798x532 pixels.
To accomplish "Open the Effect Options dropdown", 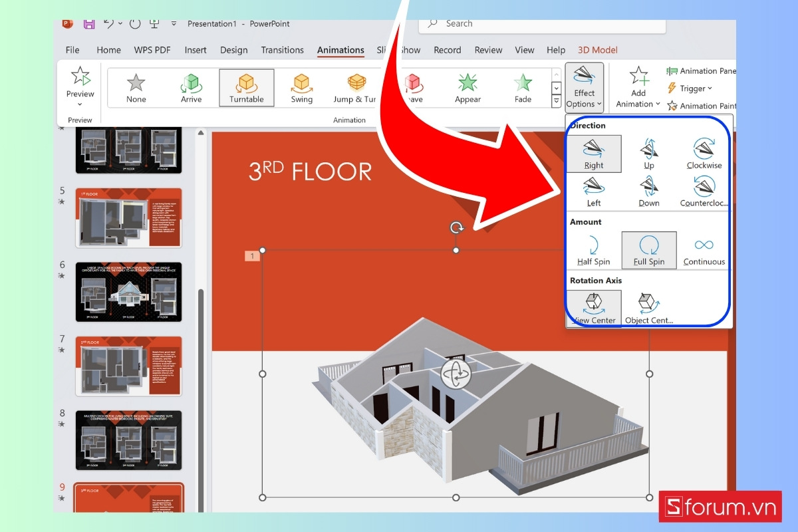I will (584, 87).
